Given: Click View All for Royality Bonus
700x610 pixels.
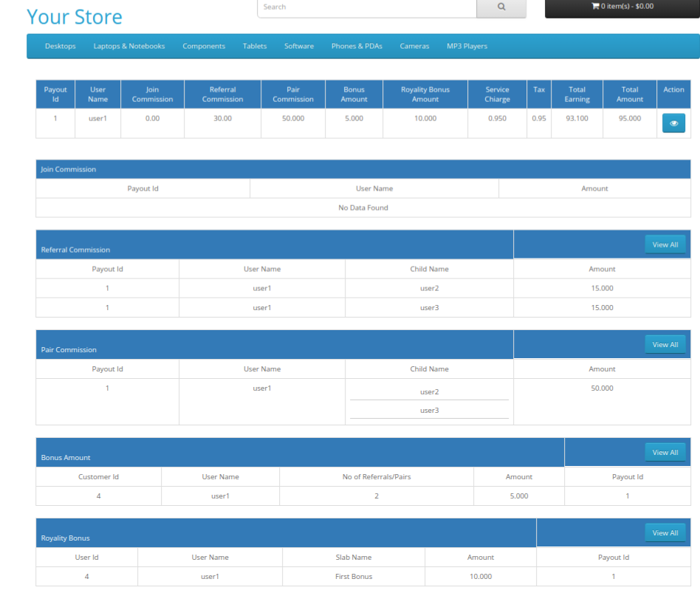Looking at the screenshot, I should coord(665,532).
